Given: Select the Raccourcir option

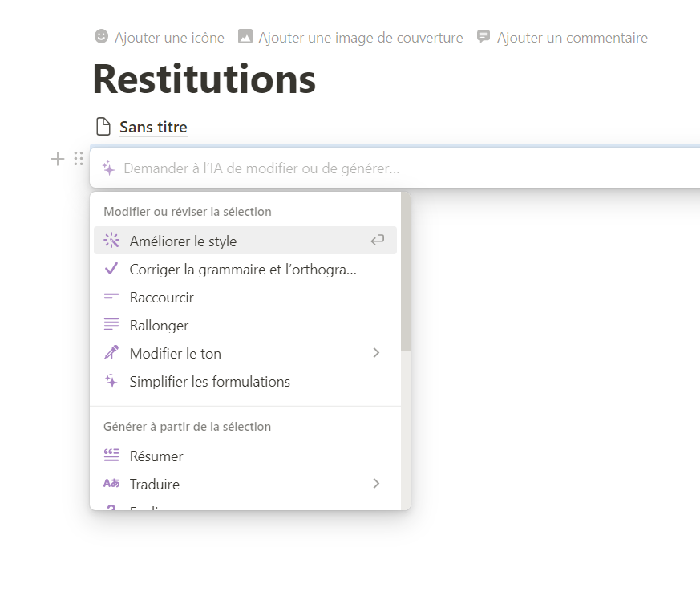Looking at the screenshot, I should pos(245,298).
